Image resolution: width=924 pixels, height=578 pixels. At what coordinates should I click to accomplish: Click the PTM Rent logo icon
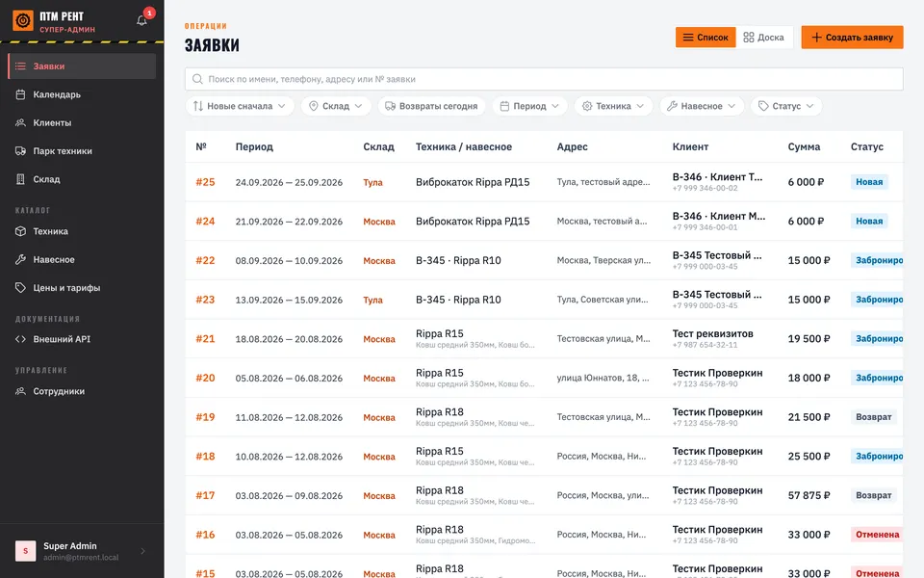tap(23, 20)
